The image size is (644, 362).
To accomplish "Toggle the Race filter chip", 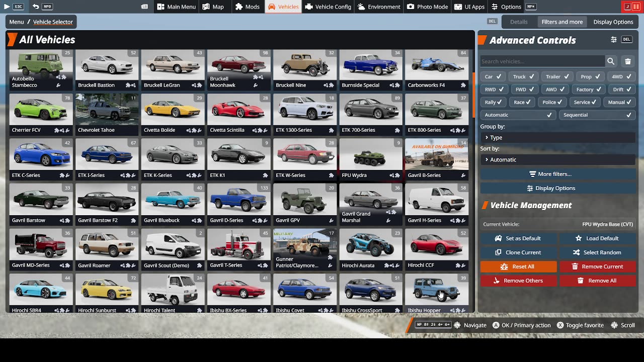I will [x=522, y=102].
